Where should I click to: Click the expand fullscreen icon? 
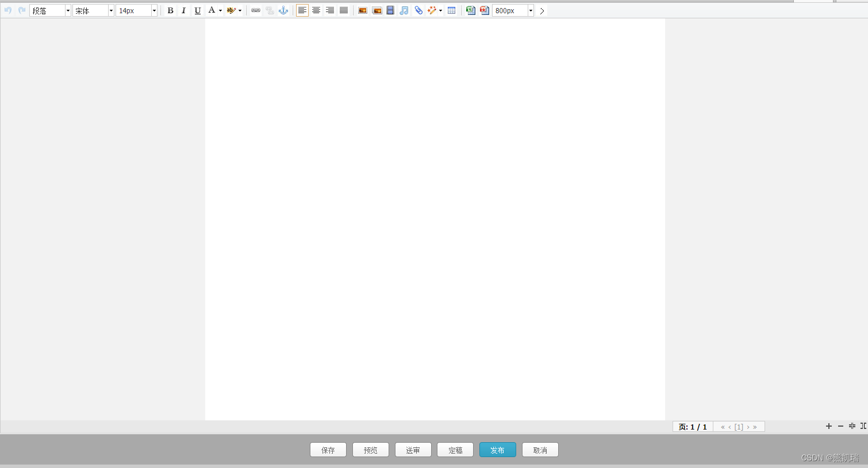863,426
